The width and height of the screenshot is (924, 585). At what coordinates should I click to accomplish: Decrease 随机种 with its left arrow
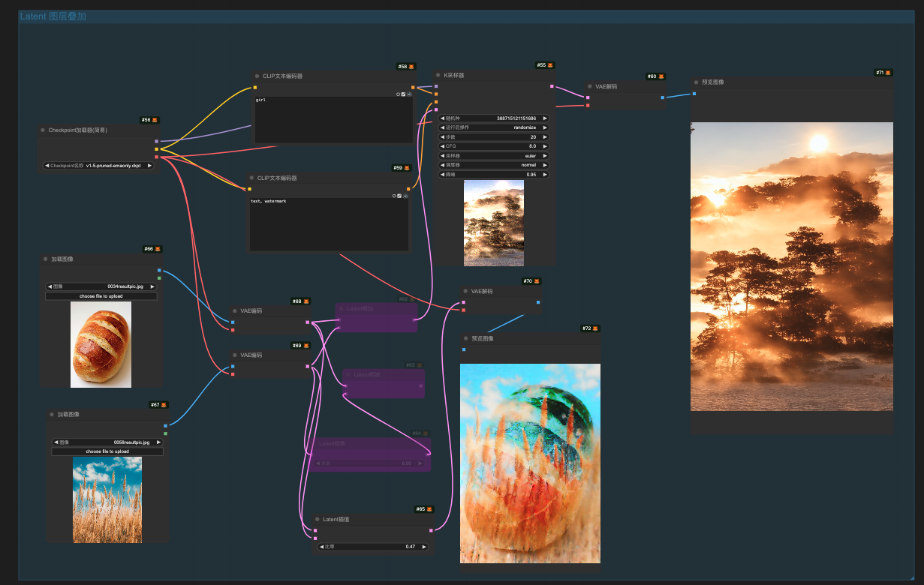442,118
